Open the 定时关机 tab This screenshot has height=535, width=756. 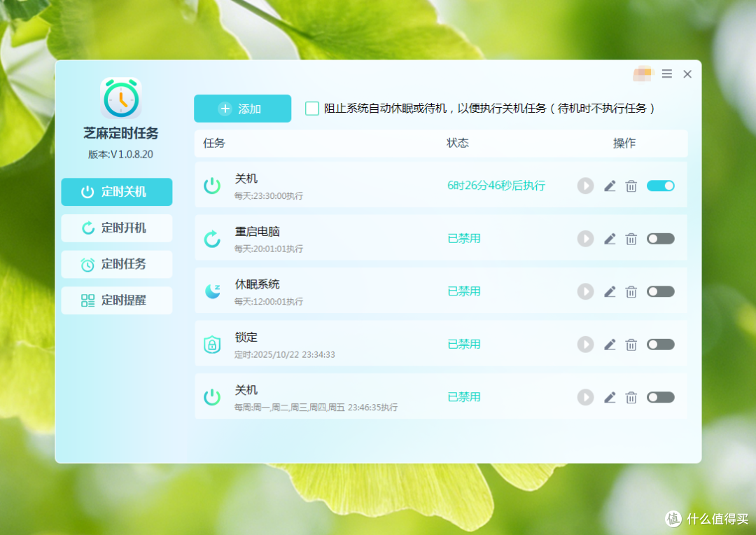[x=117, y=192]
